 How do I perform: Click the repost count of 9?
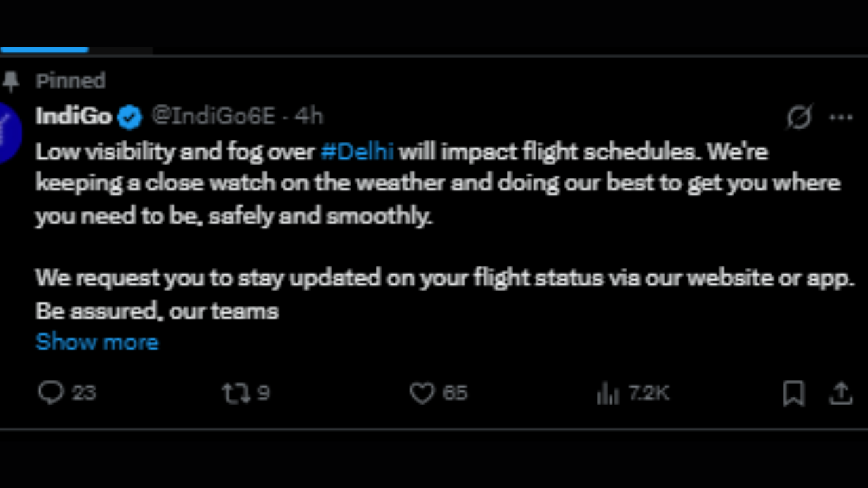263,392
